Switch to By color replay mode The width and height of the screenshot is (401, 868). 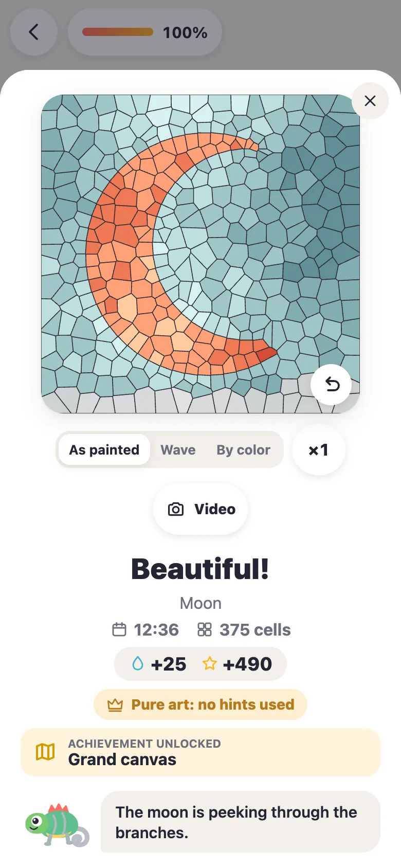tap(243, 450)
